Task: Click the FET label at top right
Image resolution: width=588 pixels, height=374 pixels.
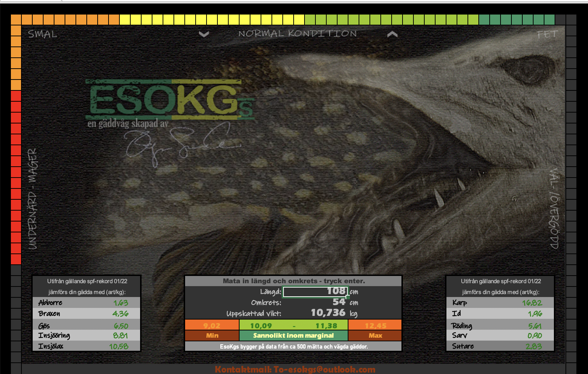Action: click(x=547, y=34)
